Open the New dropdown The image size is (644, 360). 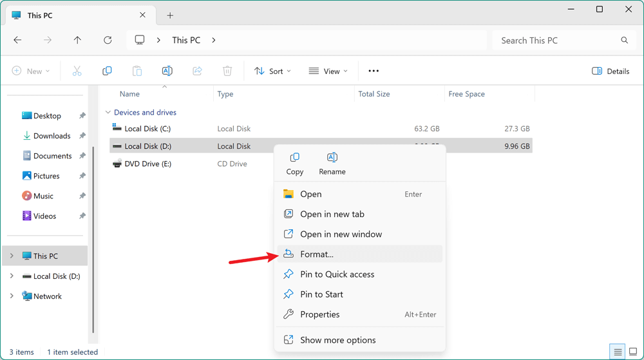31,71
